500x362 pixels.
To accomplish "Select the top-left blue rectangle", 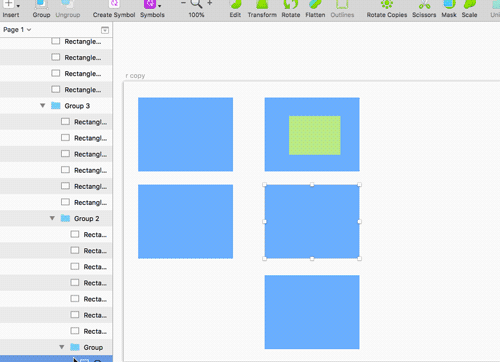I will (x=186, y=134).
